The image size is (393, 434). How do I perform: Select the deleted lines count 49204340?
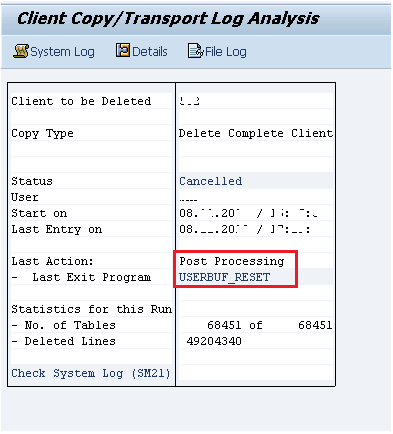[214, 341]
